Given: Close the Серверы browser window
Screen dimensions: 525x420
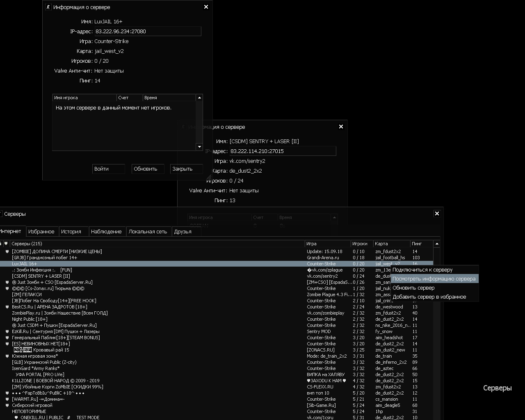Looking at the screenshot, I should click(x=437, y=214).
